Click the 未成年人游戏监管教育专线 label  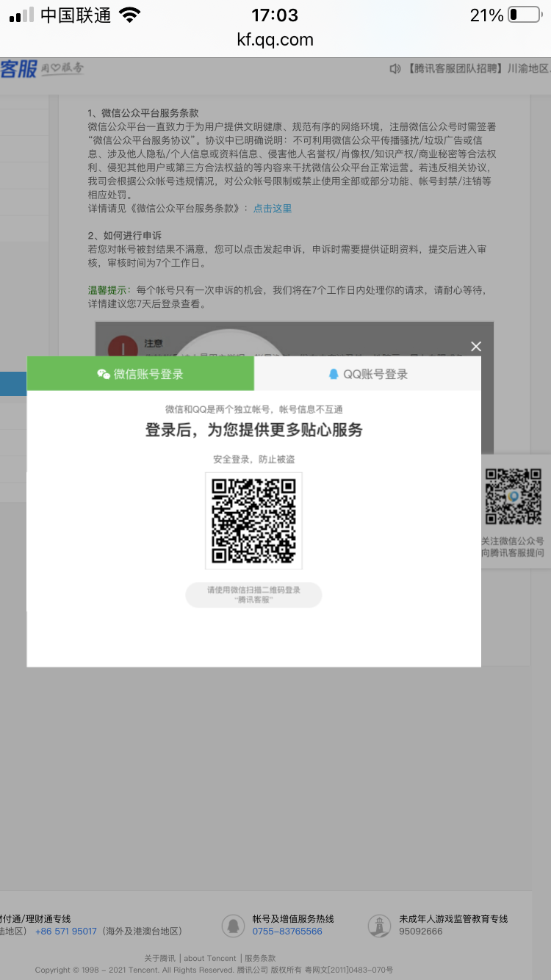pyautogui.click(x=453, y=919)
